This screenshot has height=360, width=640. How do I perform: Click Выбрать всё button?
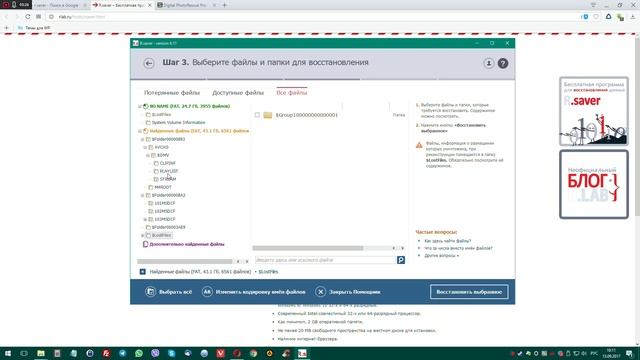click(169, 292)
